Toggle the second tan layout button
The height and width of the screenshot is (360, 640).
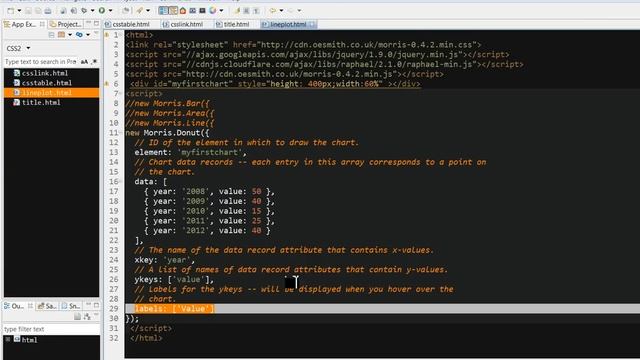coord(173,10)
